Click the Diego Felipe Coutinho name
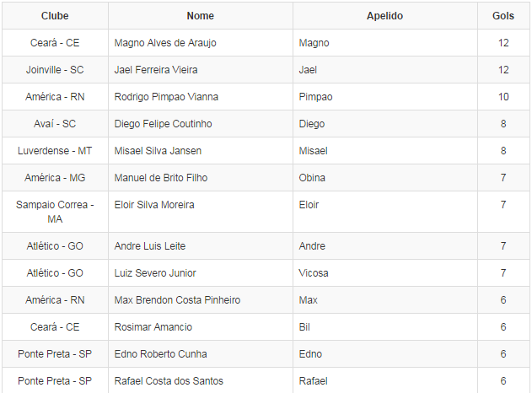 click(163, 124)
